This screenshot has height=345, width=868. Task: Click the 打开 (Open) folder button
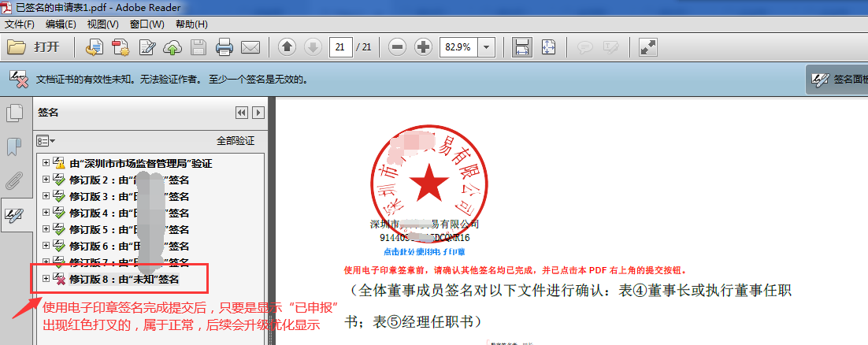coord(33,47)
